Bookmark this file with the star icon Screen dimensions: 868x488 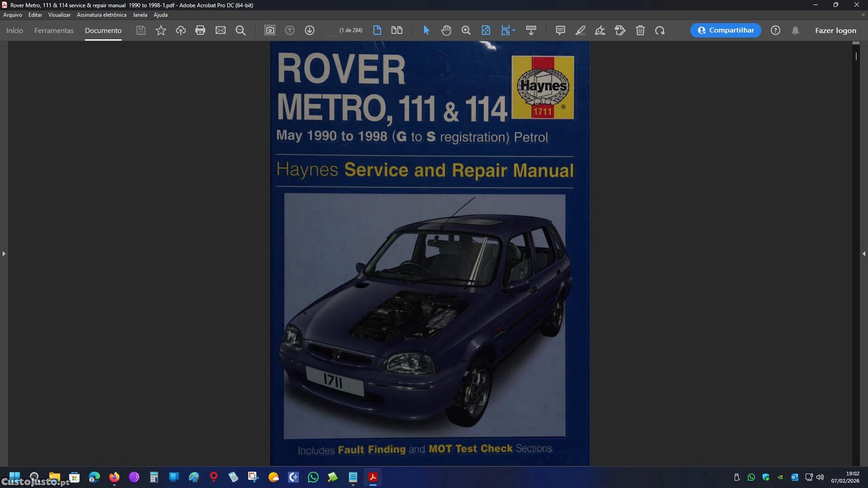pyautogui.click(x=161, y=30)
